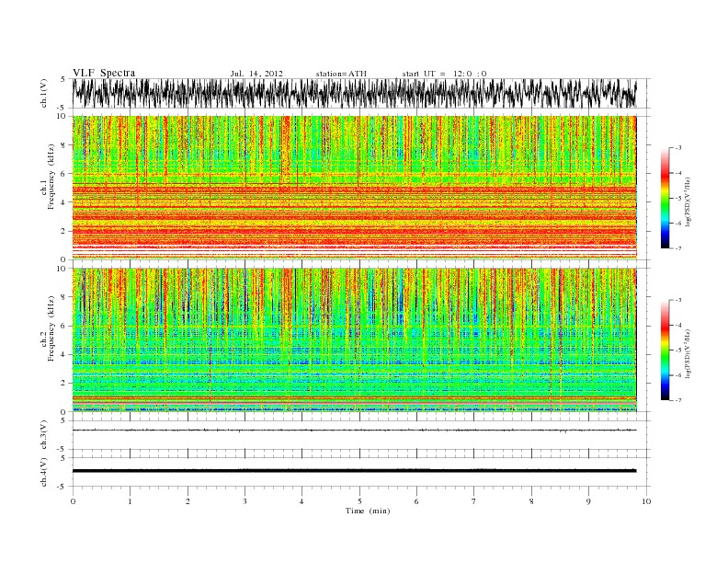Click the ch.2 PSD color scale bar

coord(665,350)
